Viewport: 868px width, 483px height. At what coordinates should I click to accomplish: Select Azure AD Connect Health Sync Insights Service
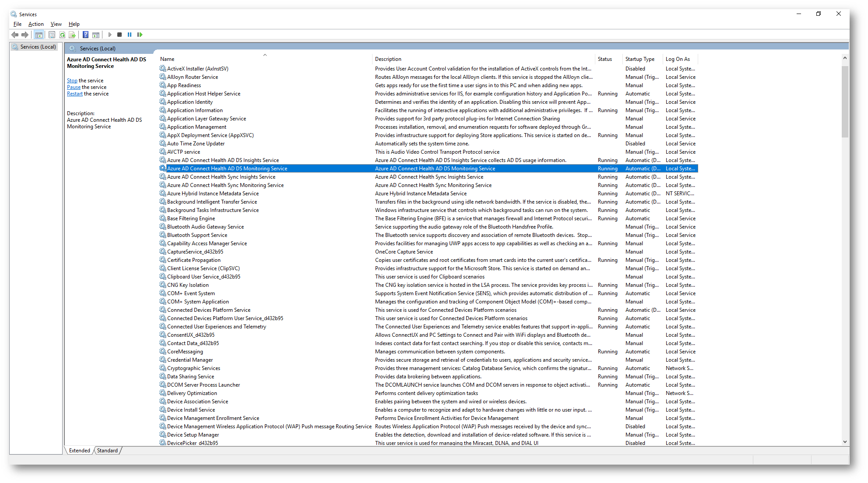[428, 177]
